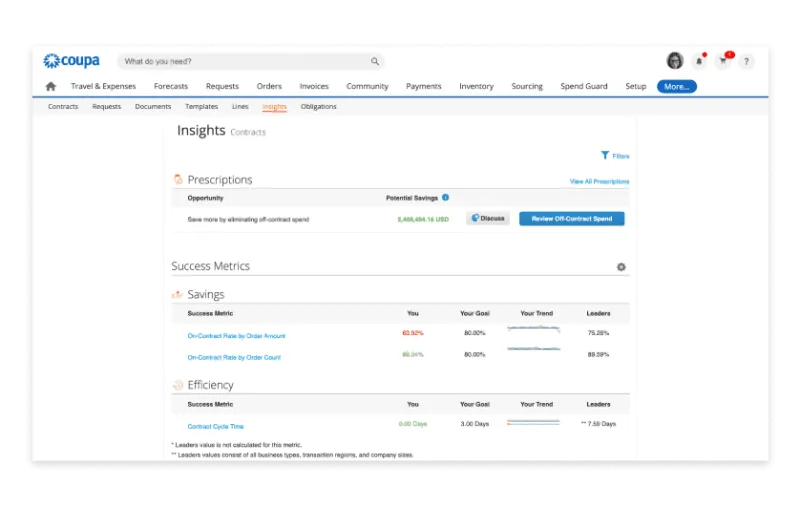Open the Payments menu

423,86
